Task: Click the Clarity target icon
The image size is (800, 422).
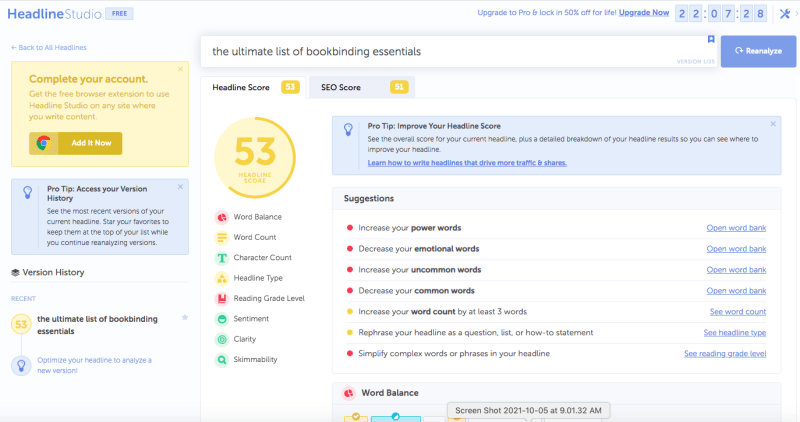Action: click(221, 339)
